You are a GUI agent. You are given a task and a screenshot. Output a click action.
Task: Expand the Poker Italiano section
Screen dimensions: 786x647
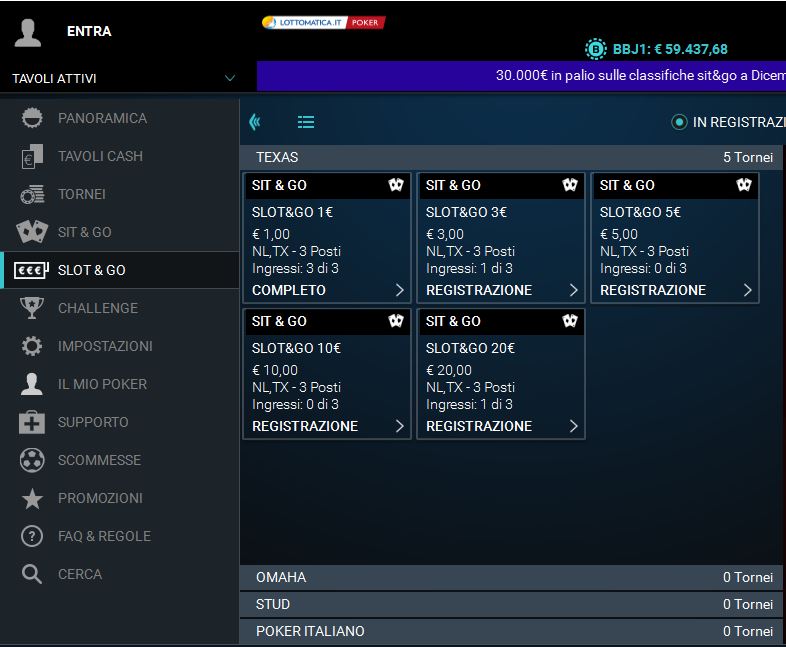coord(511,631)
